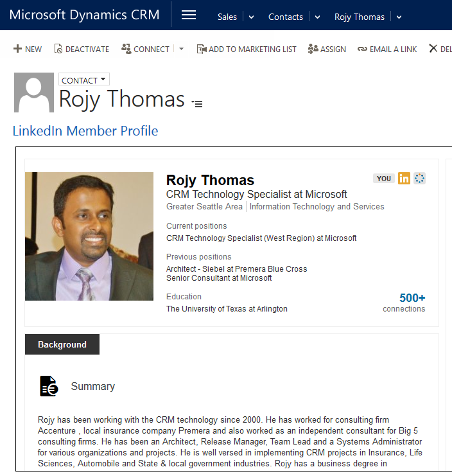Expand the Sales dropdown chevron
452x476 pixels.
251,17
